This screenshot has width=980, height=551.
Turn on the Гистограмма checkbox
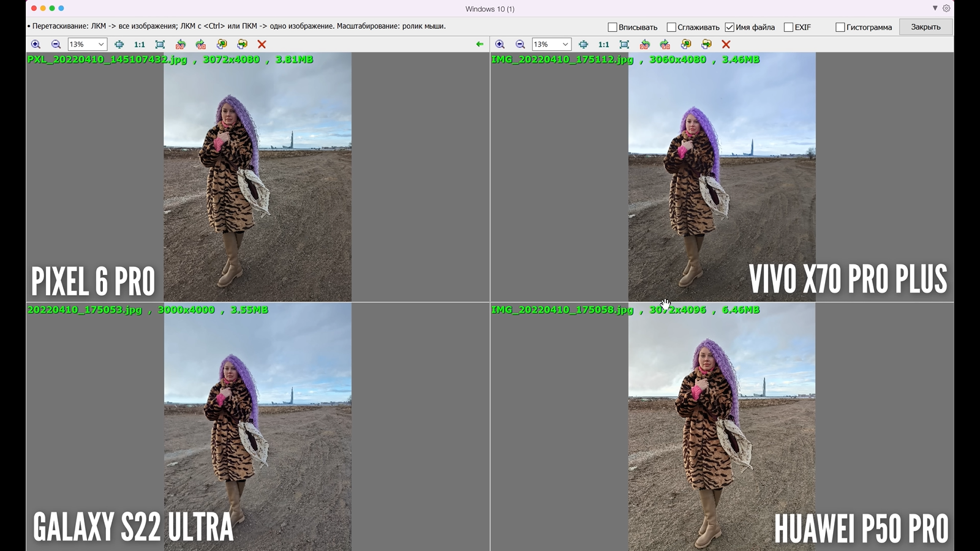click(840, 27)
